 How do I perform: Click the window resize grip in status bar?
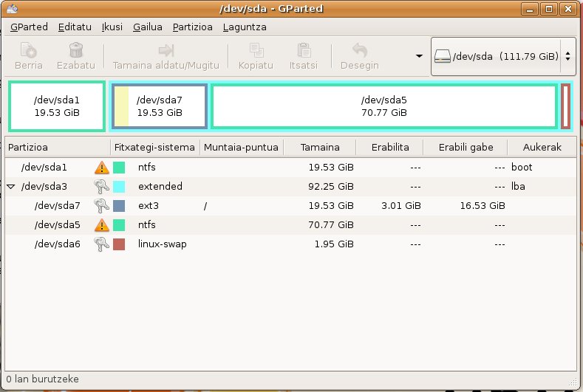pyautogui.click(x=573, y=381)
